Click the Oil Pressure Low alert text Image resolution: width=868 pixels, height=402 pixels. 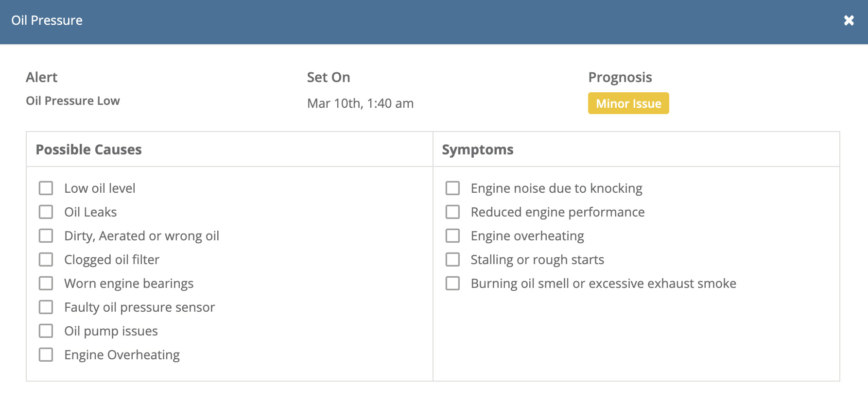[x=73, y=101]
